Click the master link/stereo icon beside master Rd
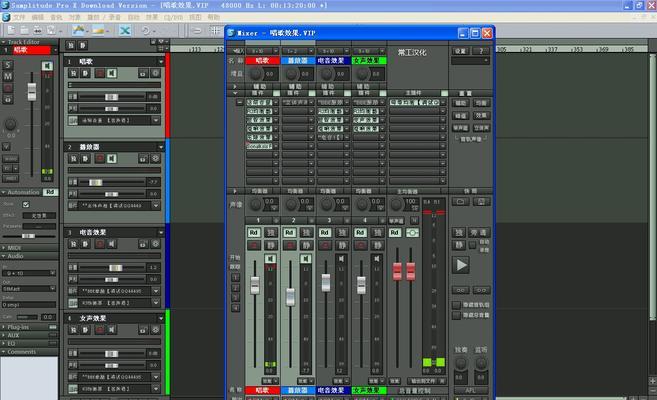Viewport: 657px width, 400px height. tap(412, 232)
